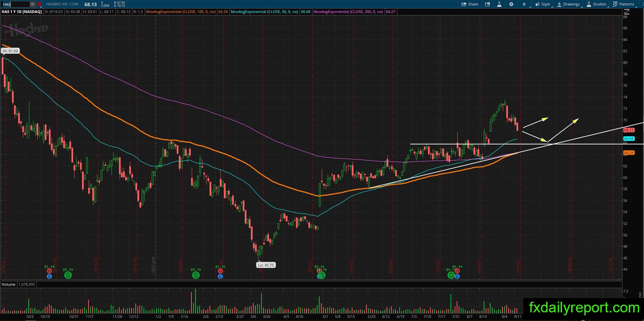Image resolution: width=644 pixels, height=321 pixels.
Task: Click the MovAvgExponential (CLOSE, 100, 0, no) study label
Action: point(180,12)
